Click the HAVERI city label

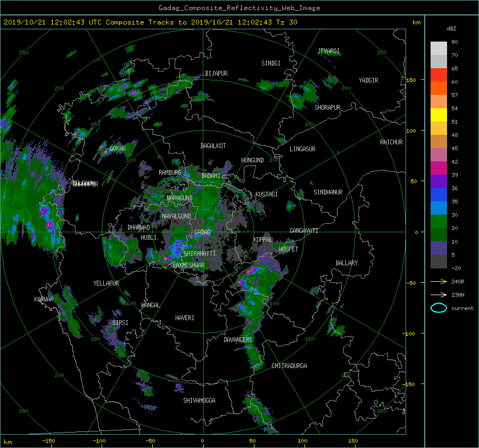pyautogui.click(x=185, y=318)
